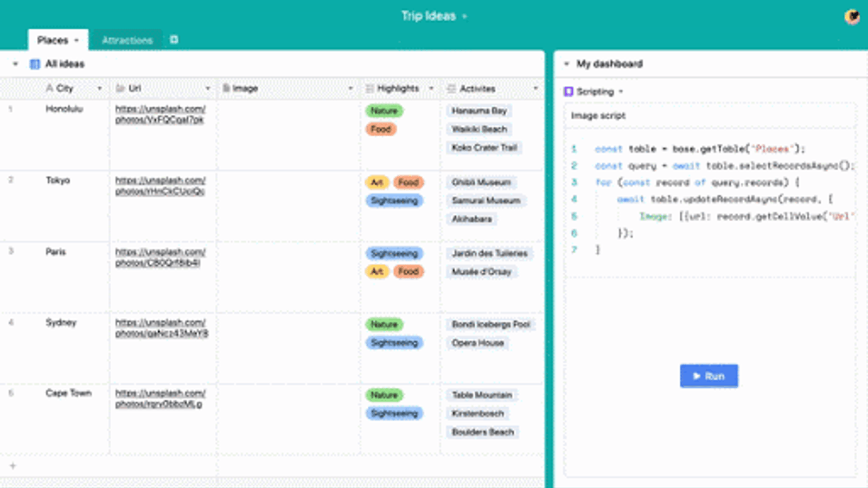The image size is (868, 488).
Task: Click the Nature tag in Sydney row
Action: (x=384, y=324)
